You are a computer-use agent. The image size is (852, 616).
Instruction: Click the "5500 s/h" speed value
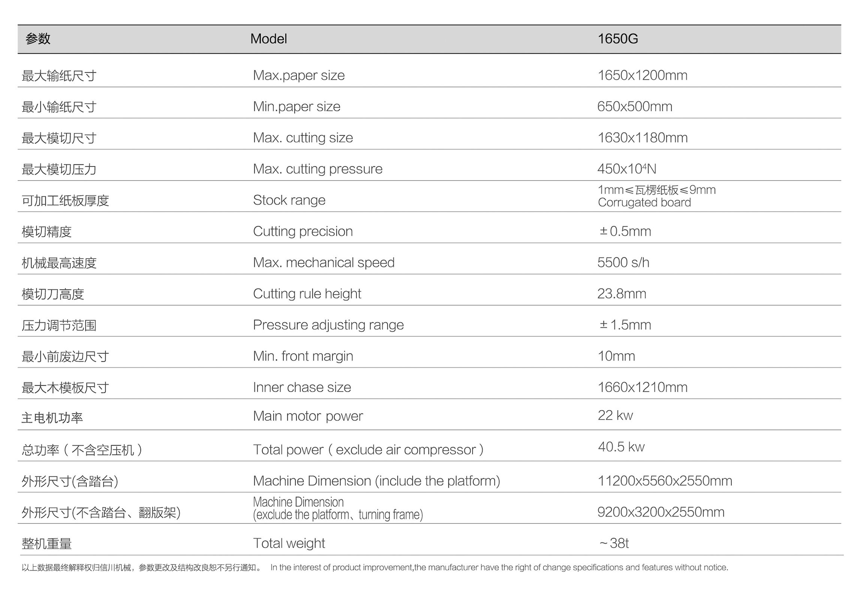(623, 263)
